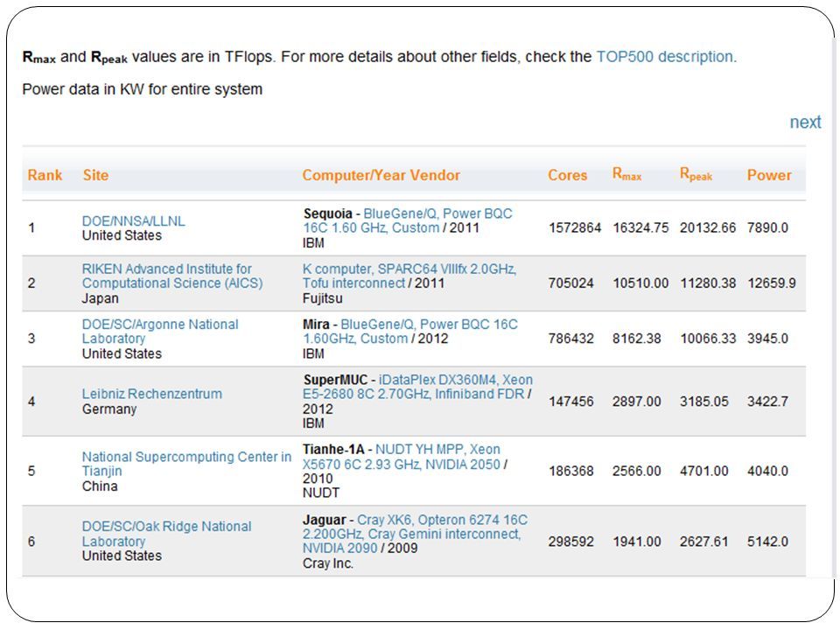Select the Rmax value 16324.75

640,227
